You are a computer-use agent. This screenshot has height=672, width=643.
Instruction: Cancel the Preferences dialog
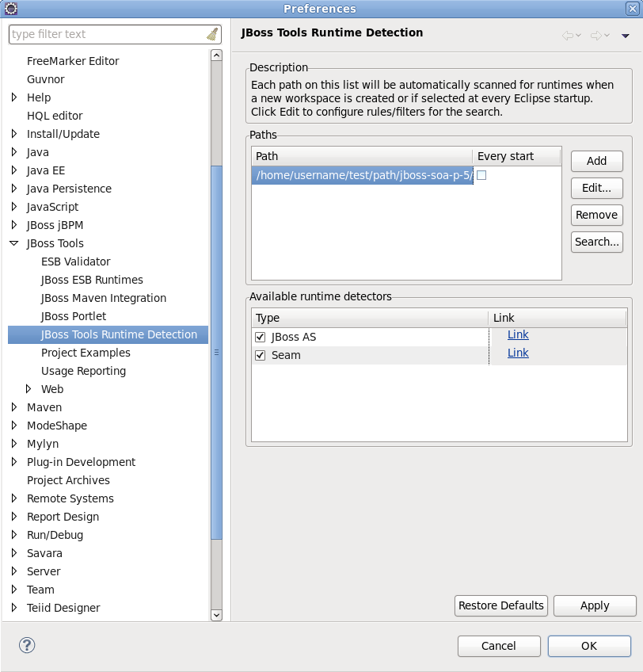pyautogui.click(x=499, y=646)
